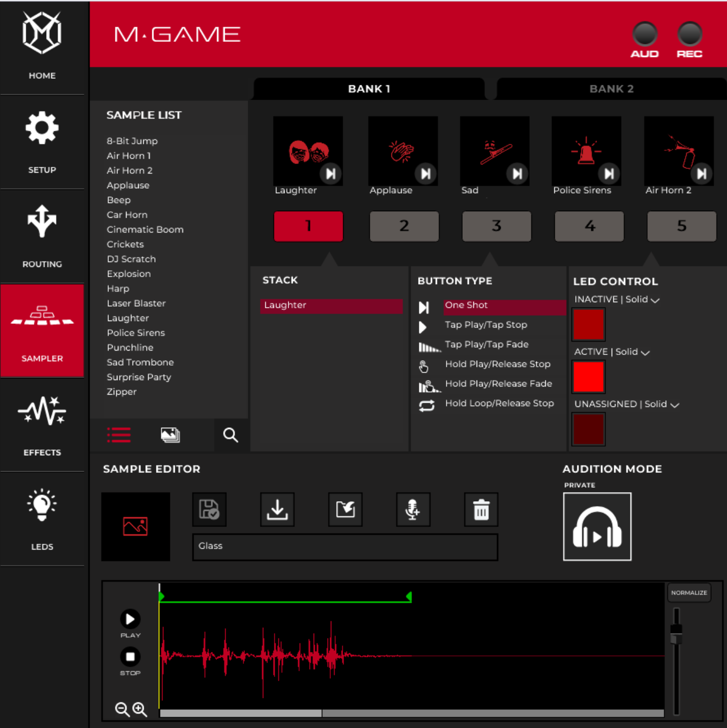The image size is (727, 728).
Task: Open the EFFECTS section
Action: click(42, 425)
